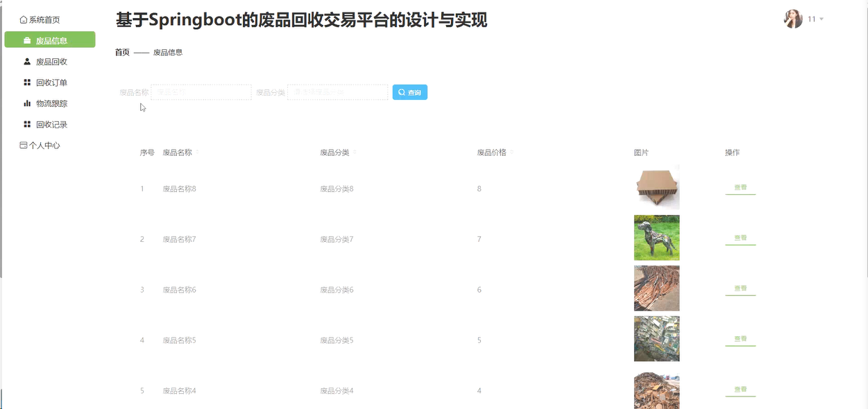The width and height of the screenshot is (868, 409).
Task: Sort by 废品价格 column sort arrows
Action: coord(511,153)
